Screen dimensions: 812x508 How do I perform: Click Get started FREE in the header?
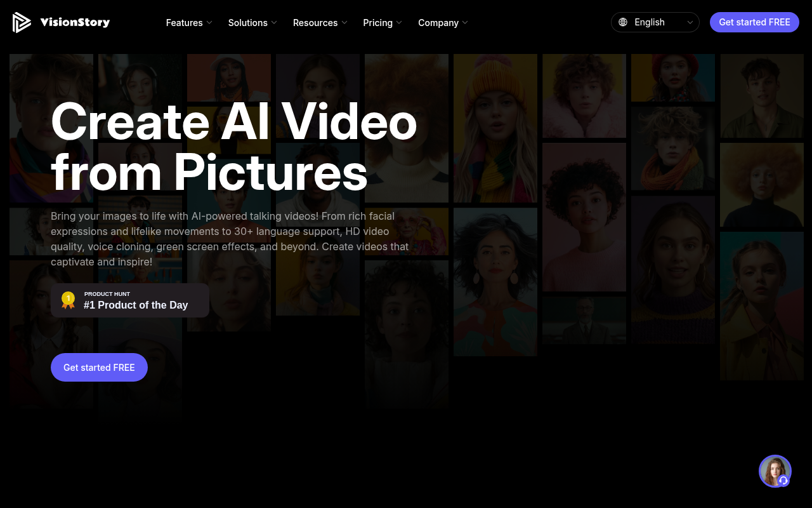click(x=754, y=22)
